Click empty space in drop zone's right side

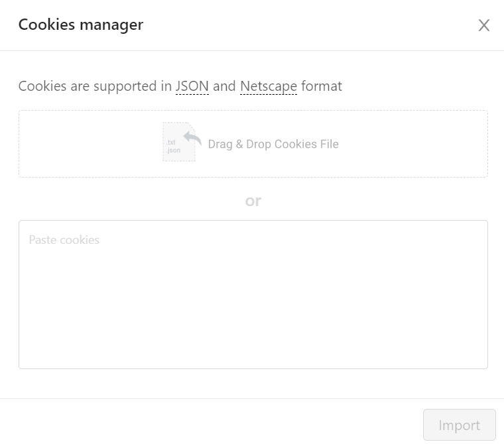click(414, 144)
